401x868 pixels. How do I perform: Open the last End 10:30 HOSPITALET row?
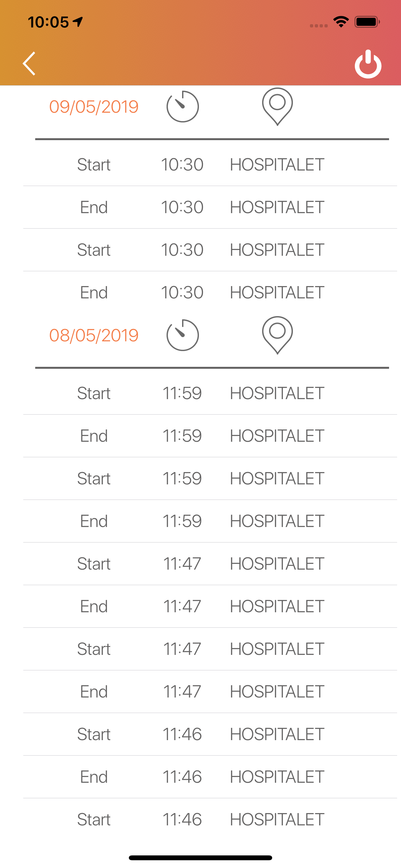pyautogui.click(x=210, y=293)
